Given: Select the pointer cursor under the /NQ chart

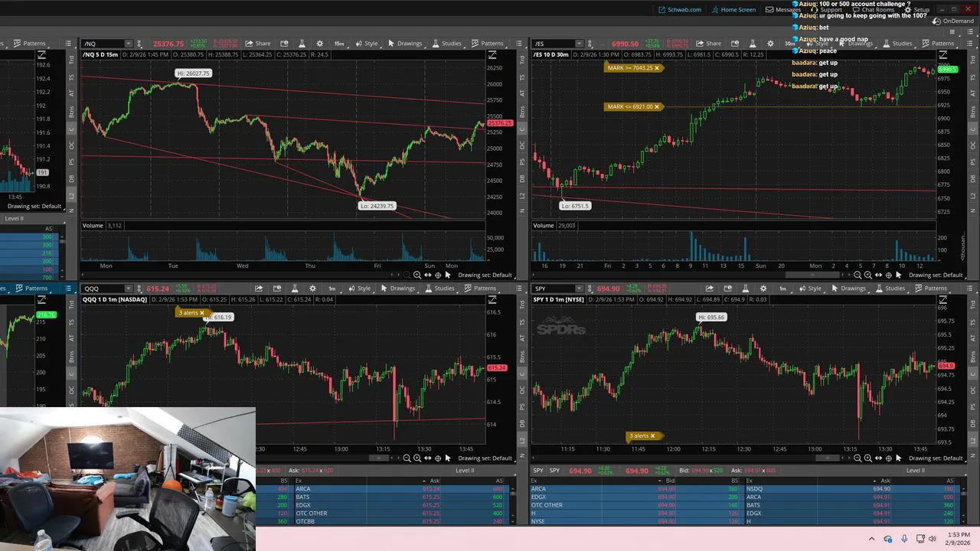Looking at the screenshot, I should [x=448, y=275].
